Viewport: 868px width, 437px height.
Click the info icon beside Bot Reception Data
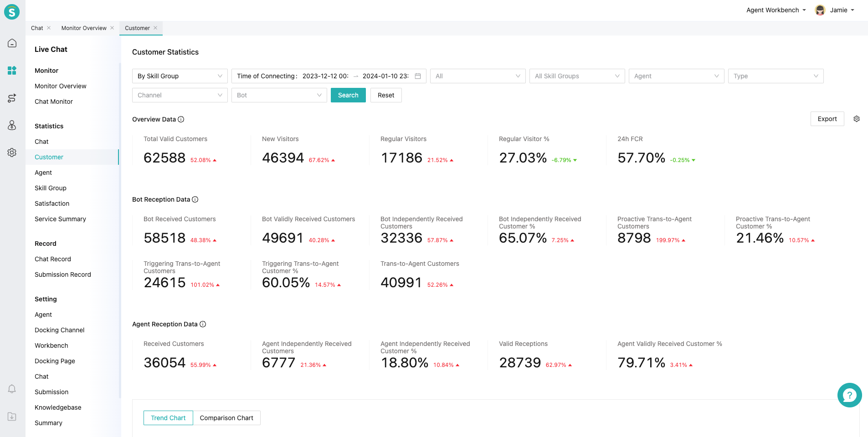[195, 199]
